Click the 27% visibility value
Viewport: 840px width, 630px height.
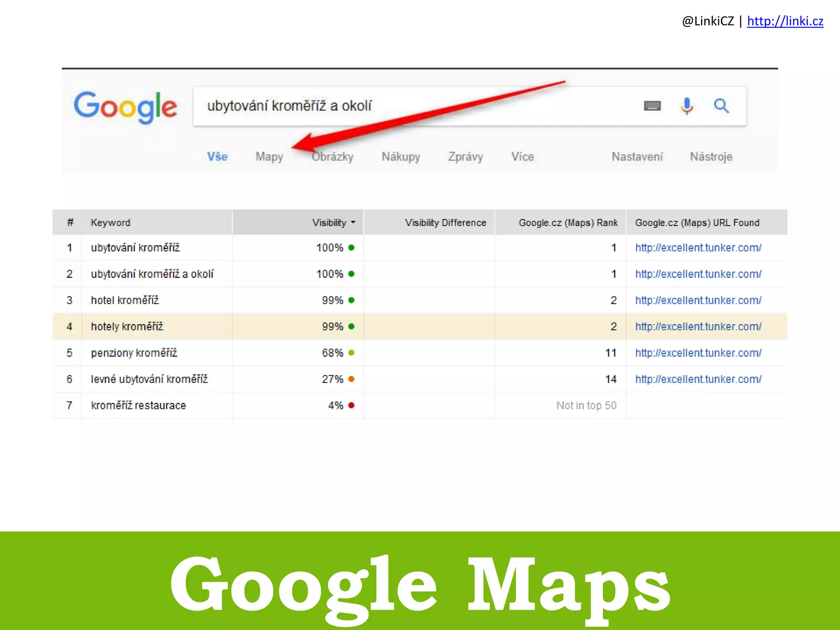[332, 379]
